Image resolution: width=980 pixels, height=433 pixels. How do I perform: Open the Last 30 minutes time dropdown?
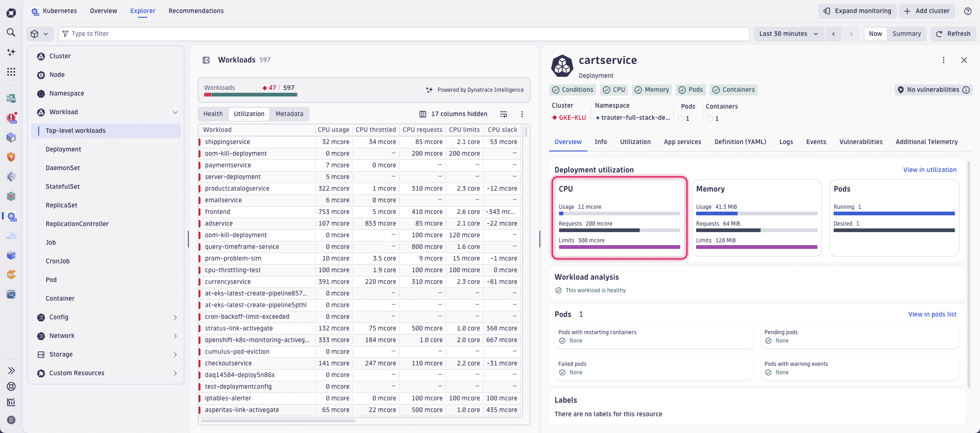click(788, 34)
